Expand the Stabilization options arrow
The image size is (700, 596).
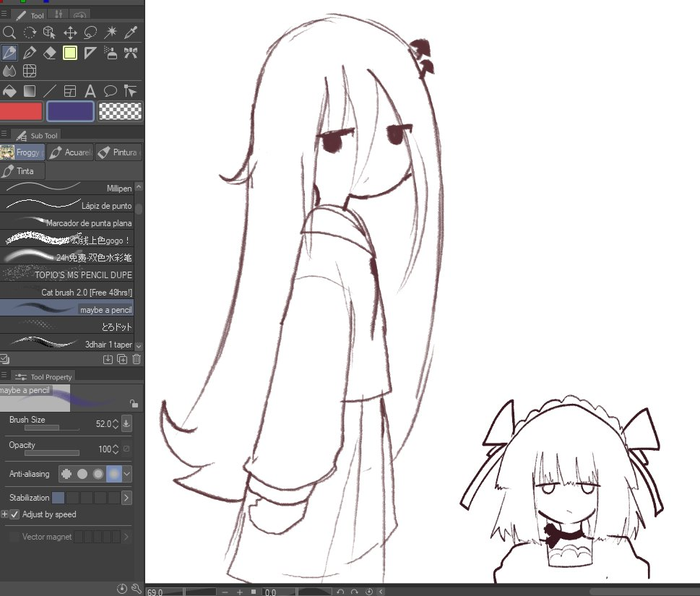(x=126, y=497)
